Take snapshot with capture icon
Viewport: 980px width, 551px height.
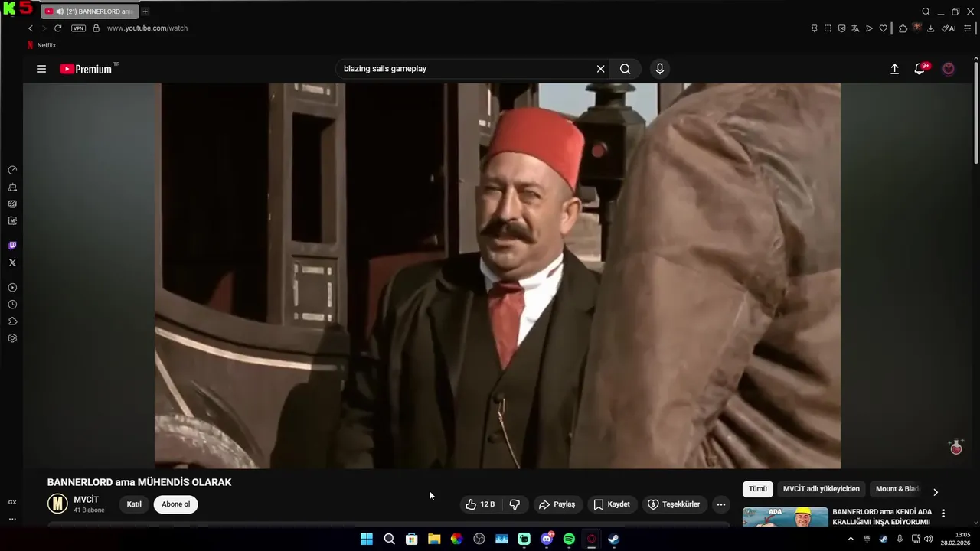pyautogui.click(x=828, y=28)
